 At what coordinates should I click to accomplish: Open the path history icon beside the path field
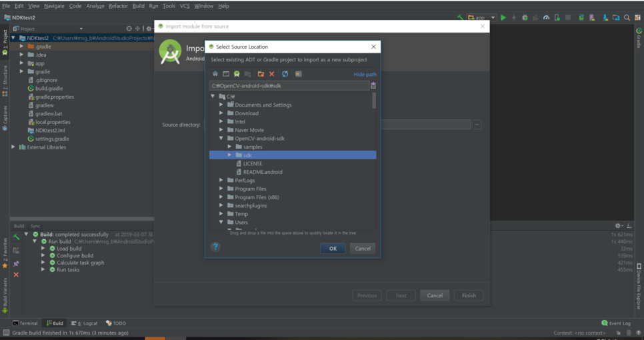click(x=373, y=85)
